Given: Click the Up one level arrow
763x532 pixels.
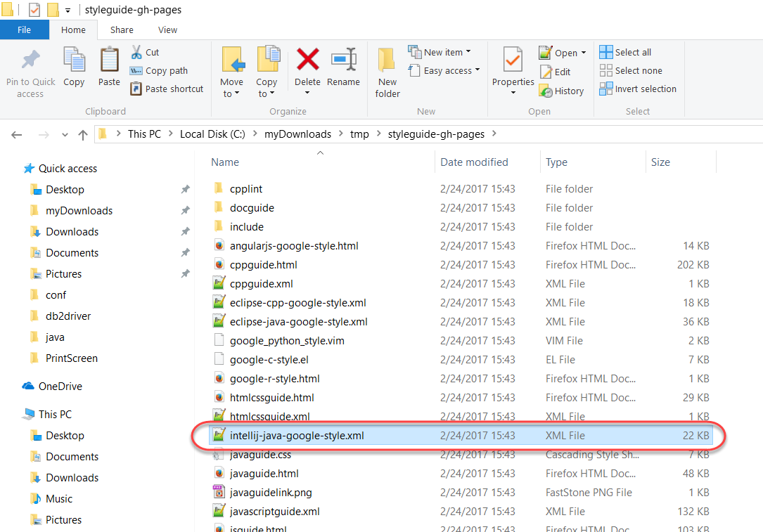Looking at the screenshot, I should (83, 135).
